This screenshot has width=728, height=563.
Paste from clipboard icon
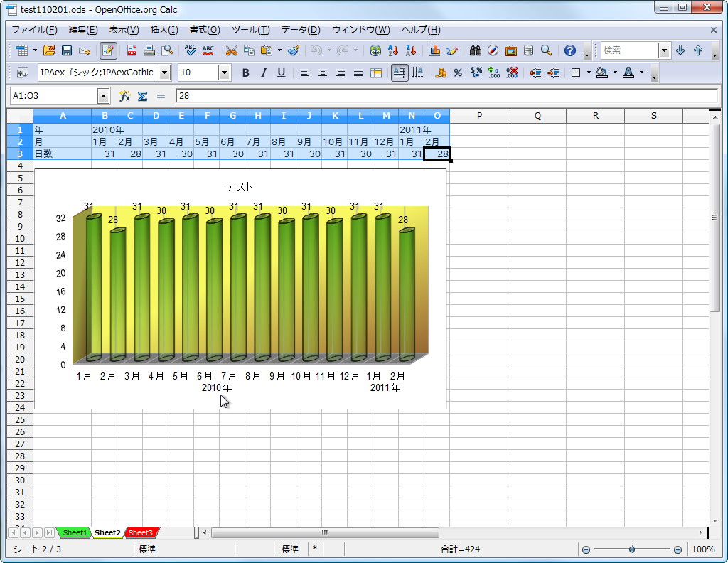(x=267, y=50)
